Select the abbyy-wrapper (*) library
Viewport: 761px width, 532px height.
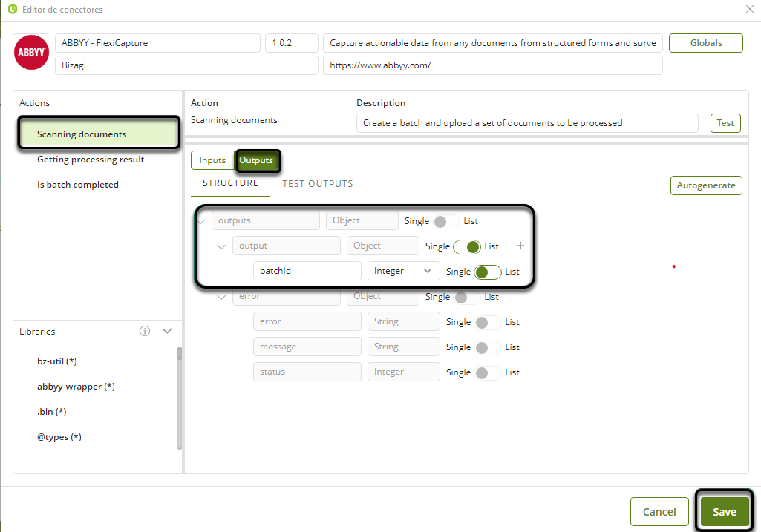pos(76,387)
